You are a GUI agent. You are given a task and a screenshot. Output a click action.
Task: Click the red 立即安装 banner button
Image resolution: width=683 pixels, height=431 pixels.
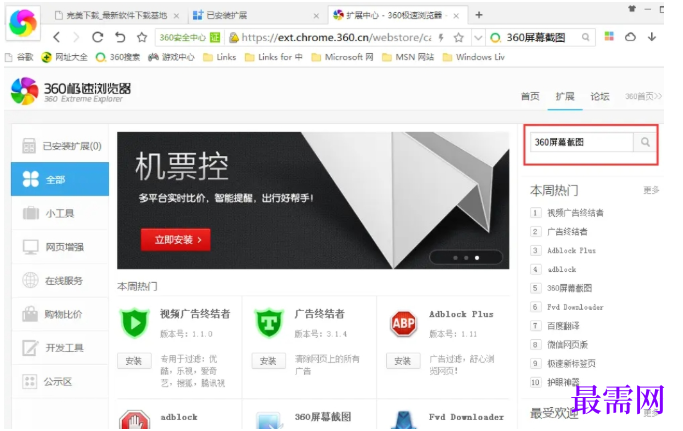coord(176,240)
